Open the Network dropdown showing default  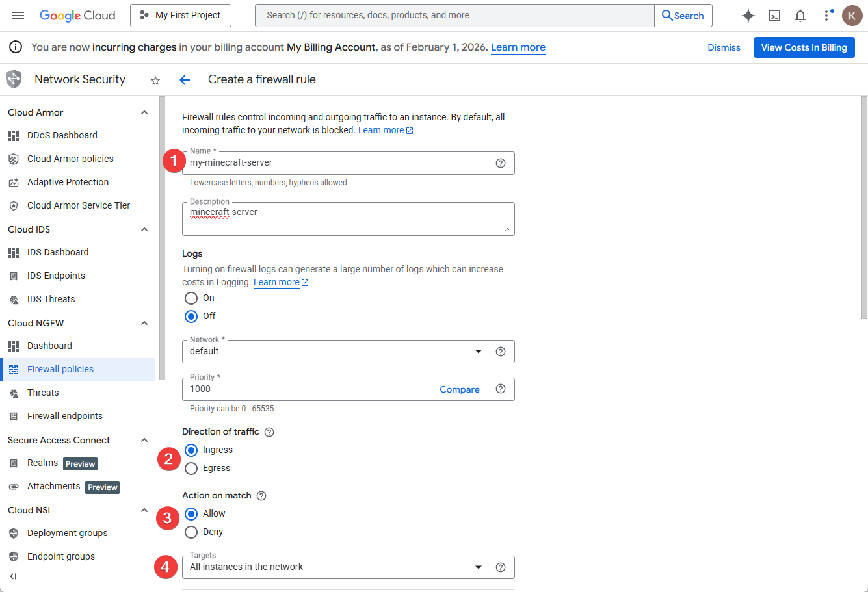(x=349, y=352)
